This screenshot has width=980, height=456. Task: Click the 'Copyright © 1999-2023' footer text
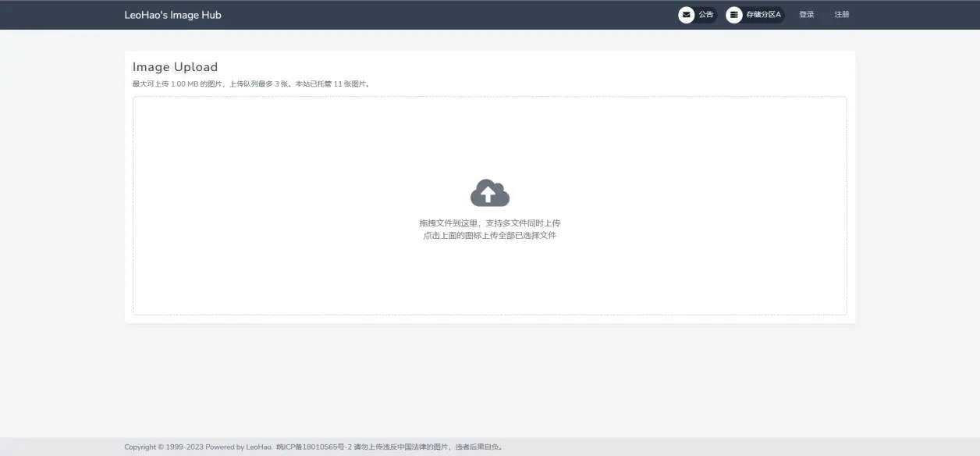(x=164, y=447)
